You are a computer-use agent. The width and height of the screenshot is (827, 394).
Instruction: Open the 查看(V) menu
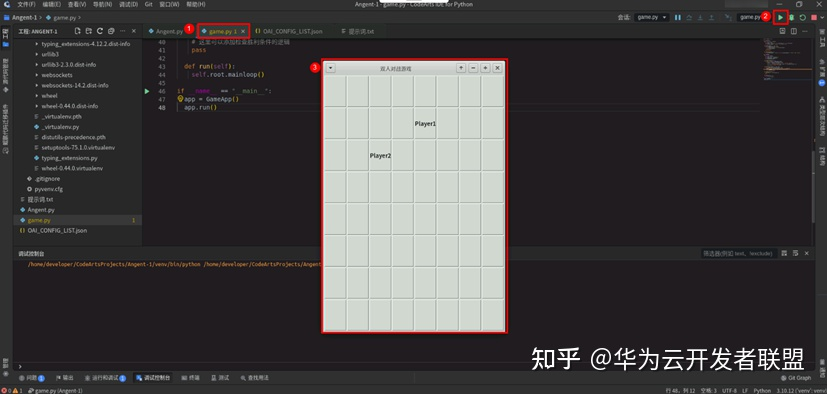(x=77, y=4)
